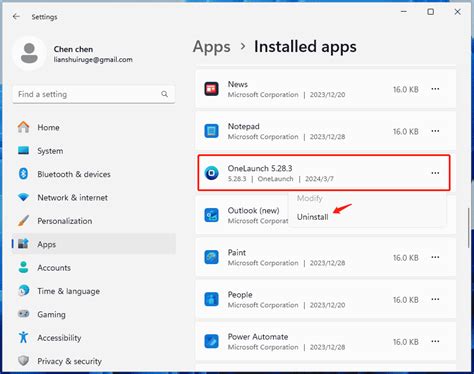Select Apps in sidebar

[94, 244]
